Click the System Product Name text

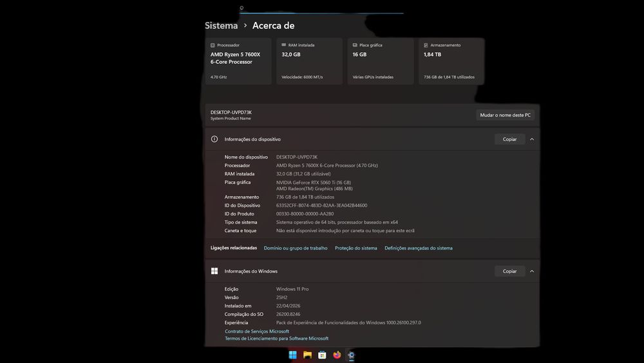[231, 119]
